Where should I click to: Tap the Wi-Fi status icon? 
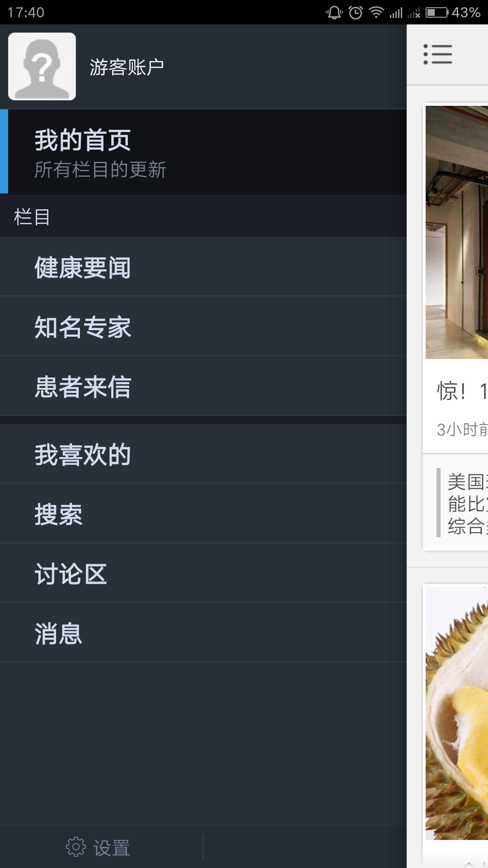point(376,12)
